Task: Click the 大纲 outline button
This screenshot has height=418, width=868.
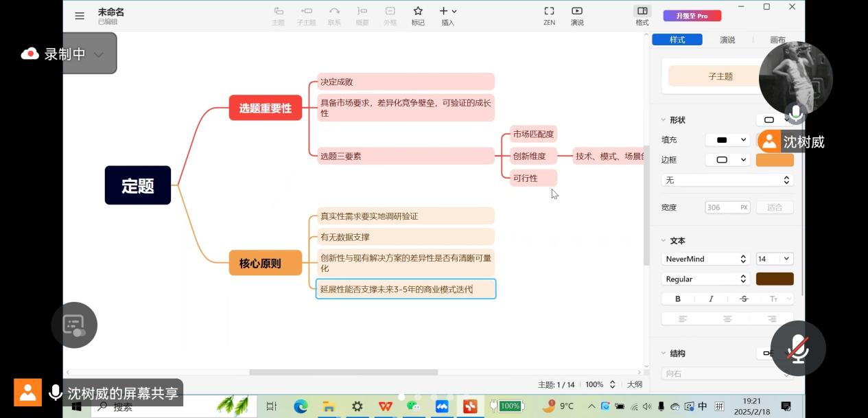Action: pos(635,384)
